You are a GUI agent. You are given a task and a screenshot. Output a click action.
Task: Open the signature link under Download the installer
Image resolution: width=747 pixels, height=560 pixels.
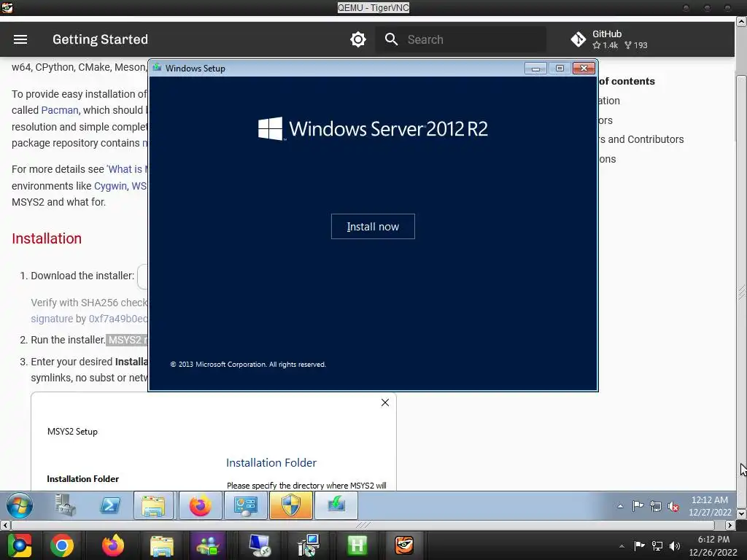coord(52,319)
